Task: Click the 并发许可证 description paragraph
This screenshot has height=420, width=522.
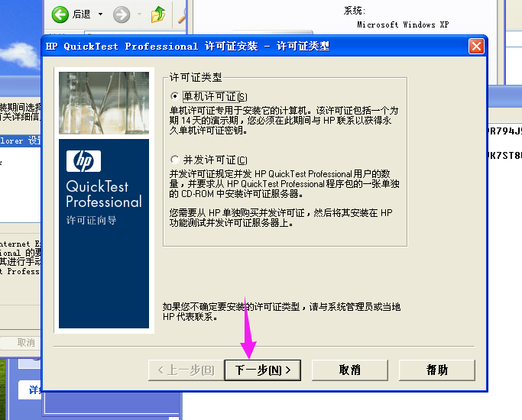Action: 284,183
